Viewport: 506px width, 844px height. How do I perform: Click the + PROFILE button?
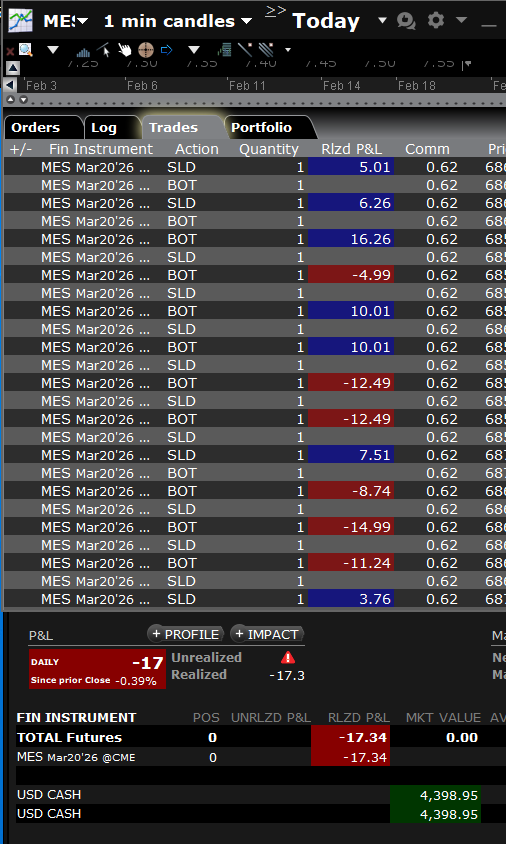[x=186, y=634]
